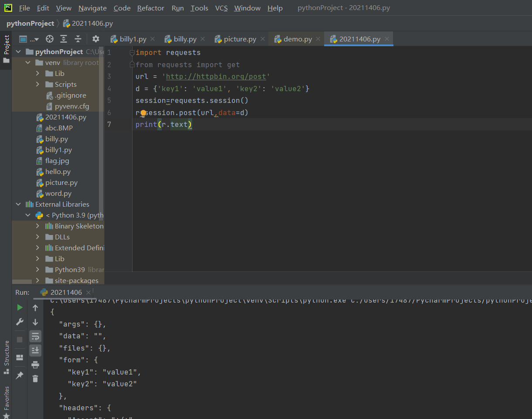Expand the site-packages folder
This screenshot has width=532, height=419.
pyautogui.click(x=38, y=280)
